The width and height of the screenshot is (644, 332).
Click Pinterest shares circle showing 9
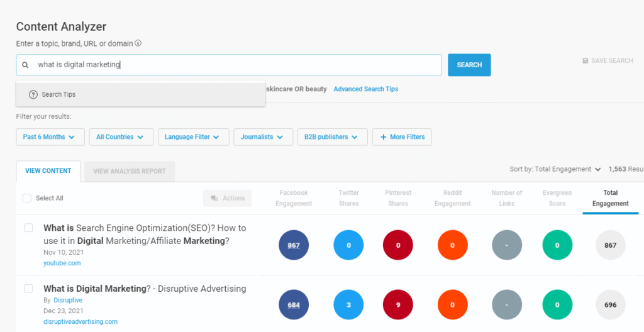[398, 305]
